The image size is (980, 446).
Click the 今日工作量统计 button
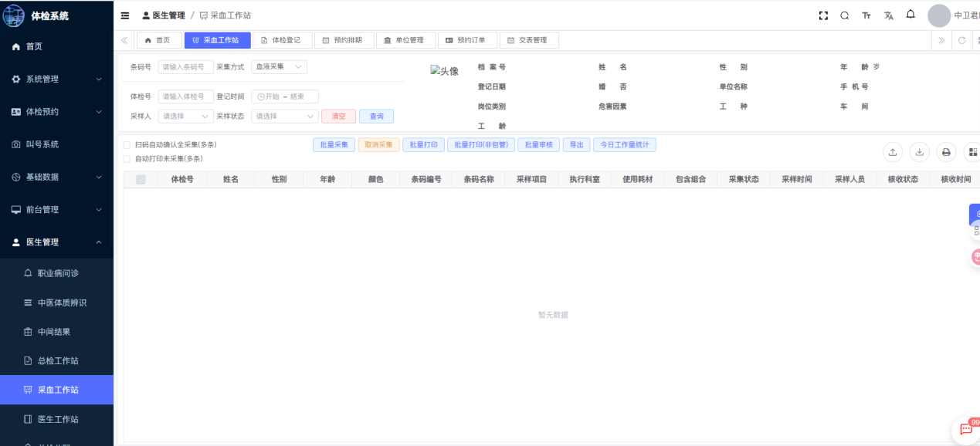coord(624,144)
